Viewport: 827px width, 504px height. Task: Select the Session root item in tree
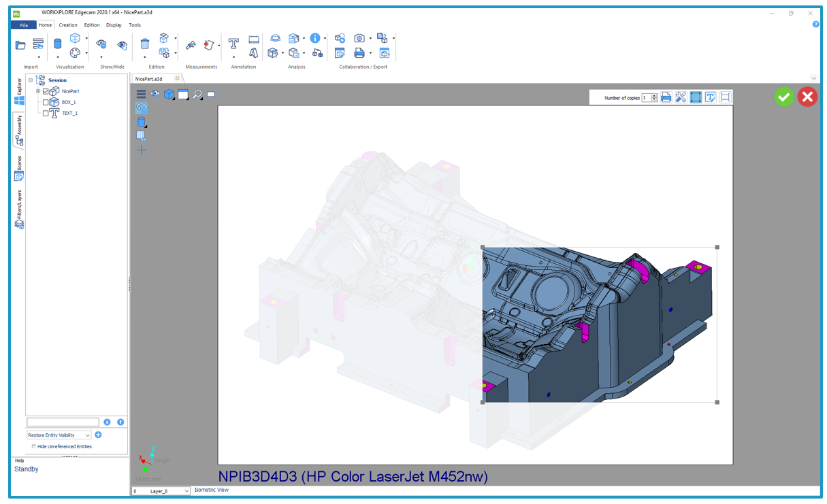coord(57,80)
